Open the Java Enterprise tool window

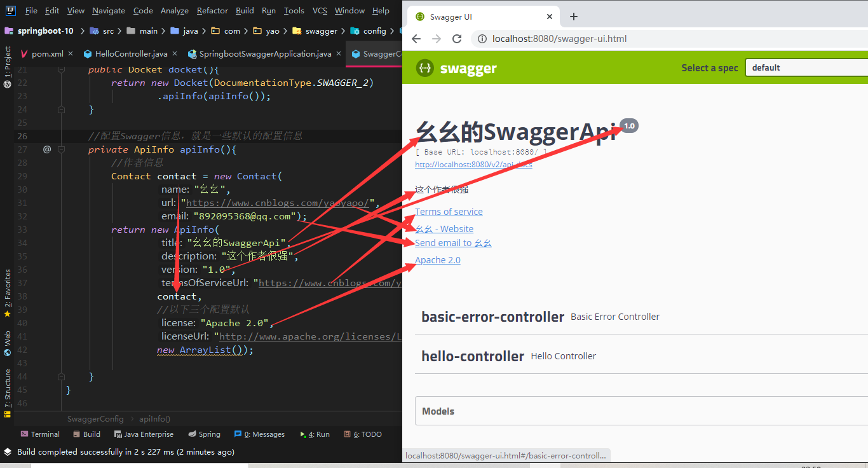pyautogui.click(x=144, y=434)
